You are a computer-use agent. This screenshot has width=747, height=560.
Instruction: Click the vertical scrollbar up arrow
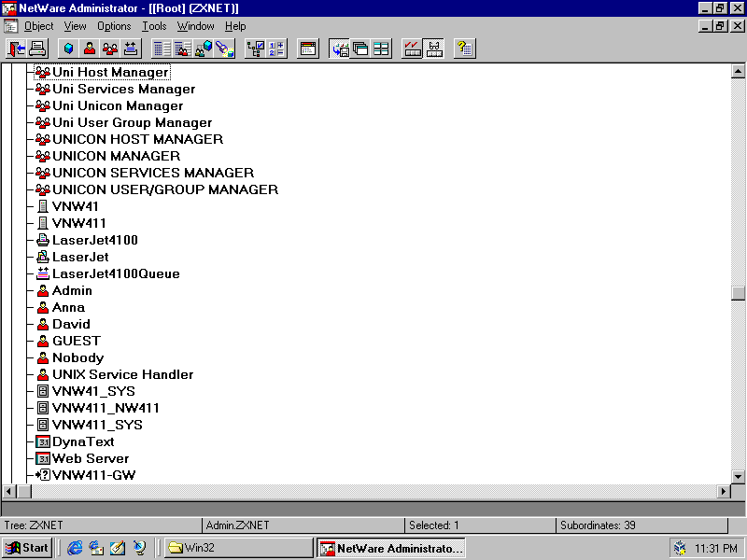click(x=738, y=72)
